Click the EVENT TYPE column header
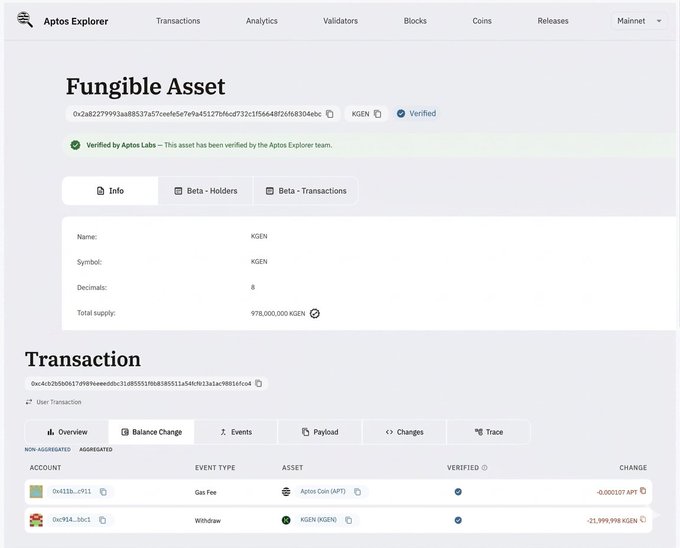 click(x=215, y=468)
